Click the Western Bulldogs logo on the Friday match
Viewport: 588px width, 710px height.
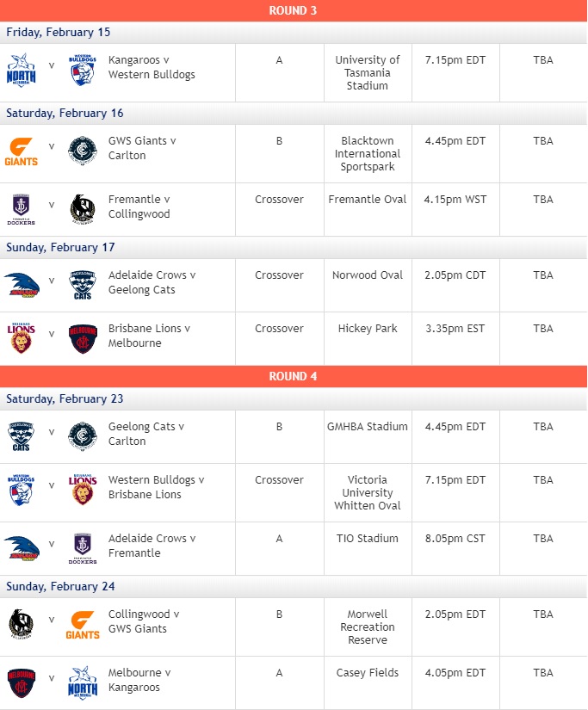83,70
